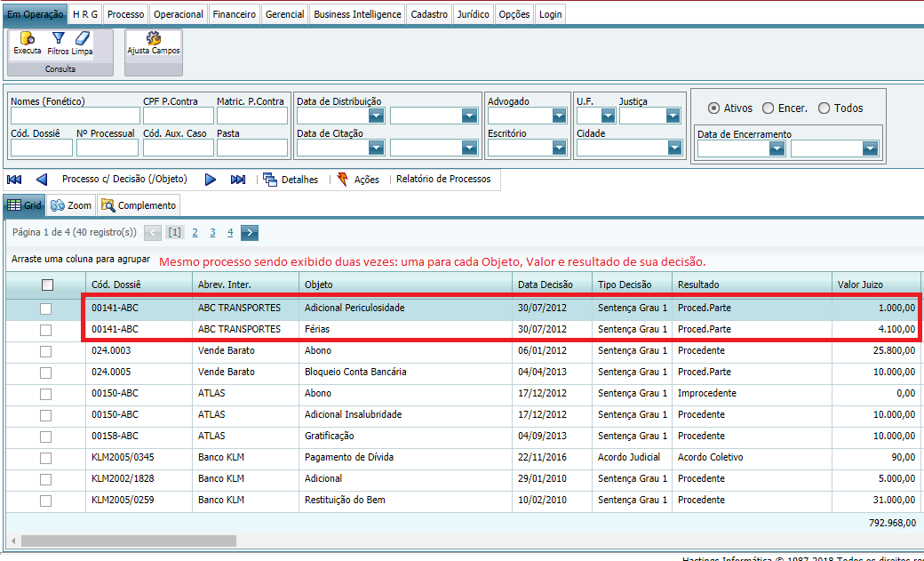Check the Férias row checkbox

(x=45, y=330)
